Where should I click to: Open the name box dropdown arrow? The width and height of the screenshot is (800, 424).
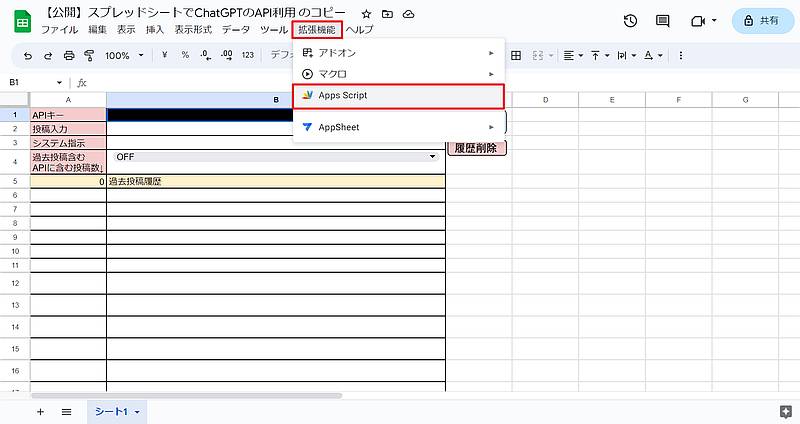(59, 82)
